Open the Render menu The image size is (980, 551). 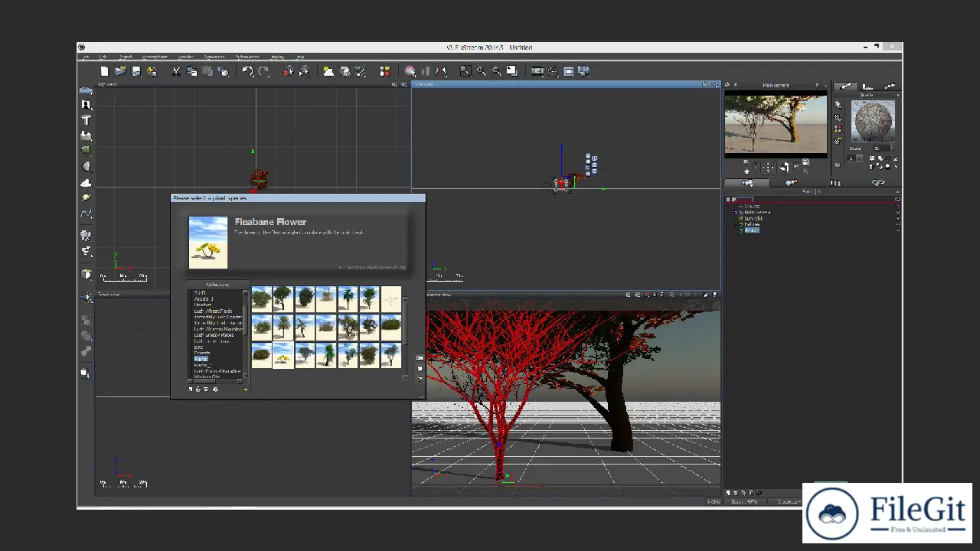[185, 57]
